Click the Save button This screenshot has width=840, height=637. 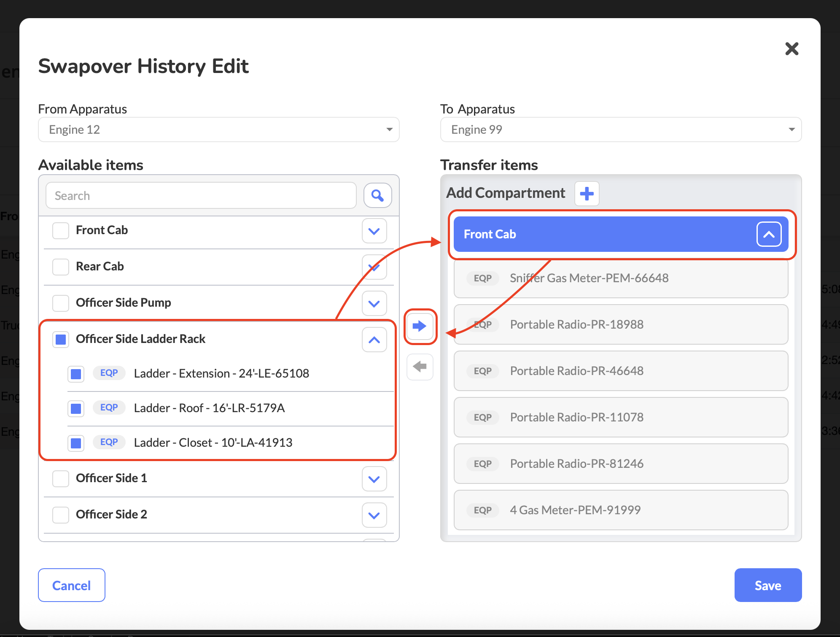pos(767,585)
